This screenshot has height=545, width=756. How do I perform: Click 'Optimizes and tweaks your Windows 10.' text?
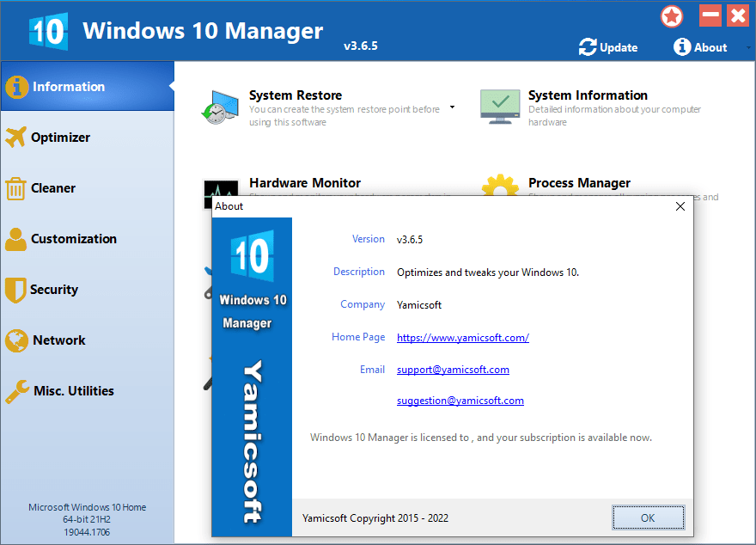[x=488, y=272]
